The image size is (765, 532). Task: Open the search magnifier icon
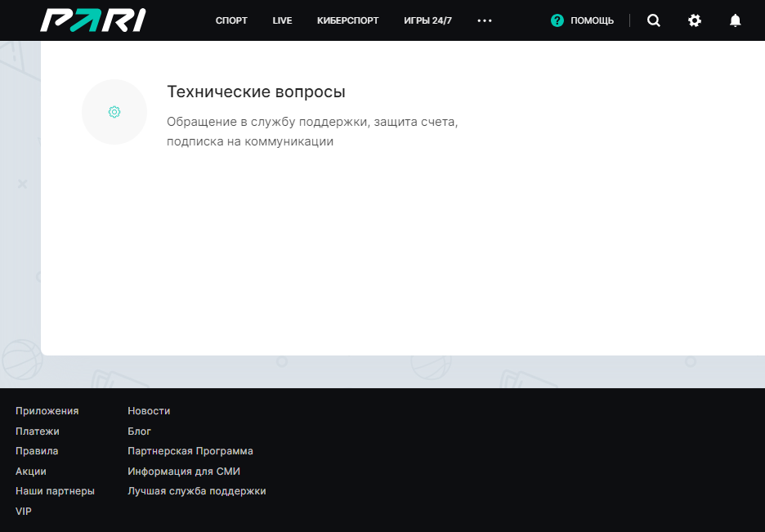click(653, 20)
